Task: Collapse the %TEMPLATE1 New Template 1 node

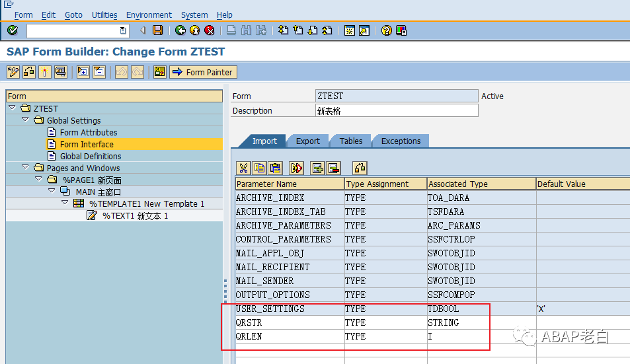Action: click(x=65, y=203)
